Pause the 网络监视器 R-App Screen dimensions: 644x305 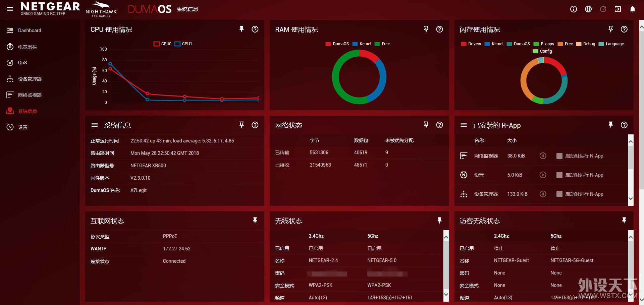click(543, 156)
